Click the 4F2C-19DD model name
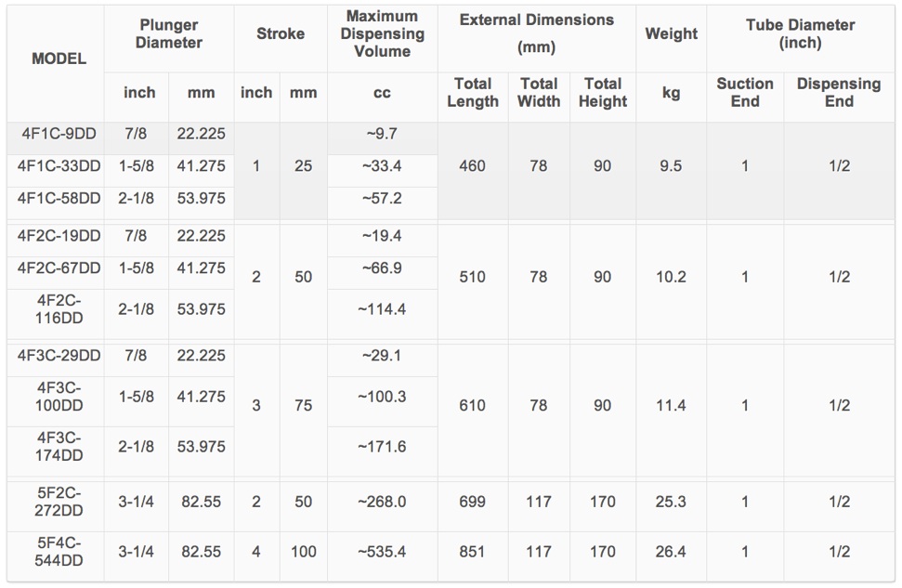 point(59,235)
